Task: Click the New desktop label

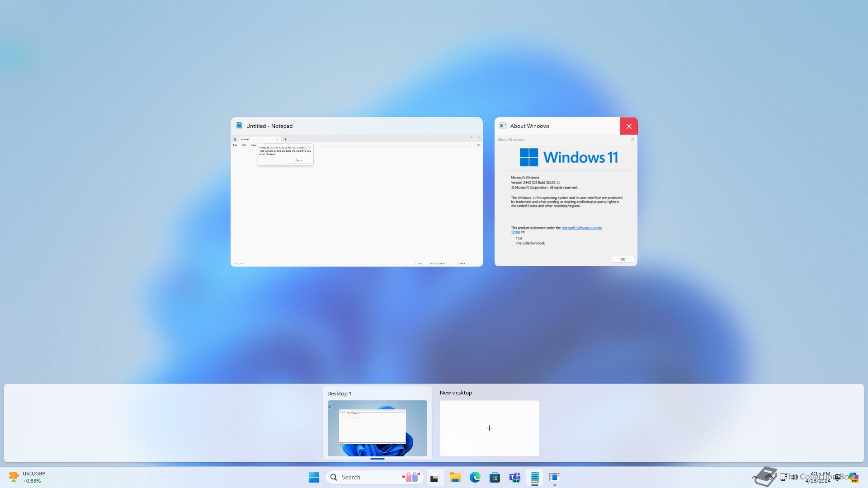Action: tap(456, 393)
